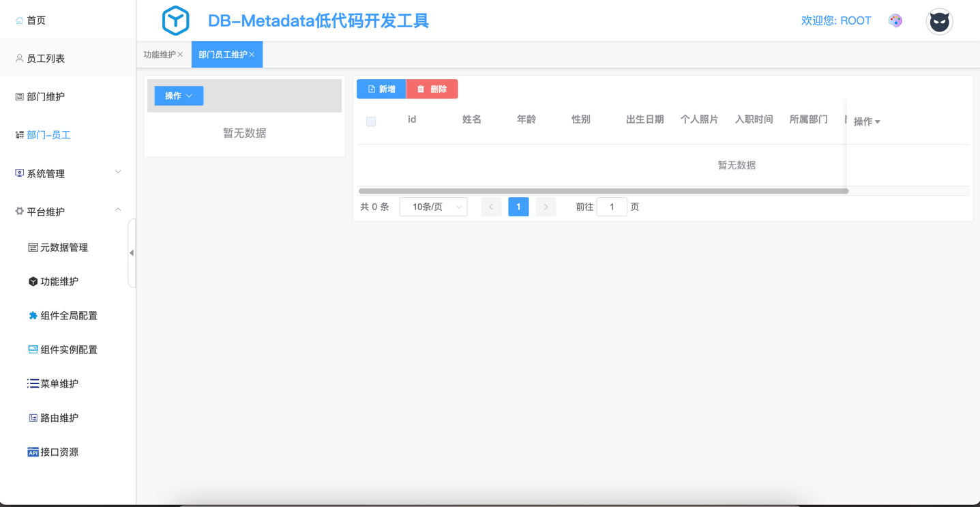Close the 部门员工维护 tab
980x507 pixels.
252,55
